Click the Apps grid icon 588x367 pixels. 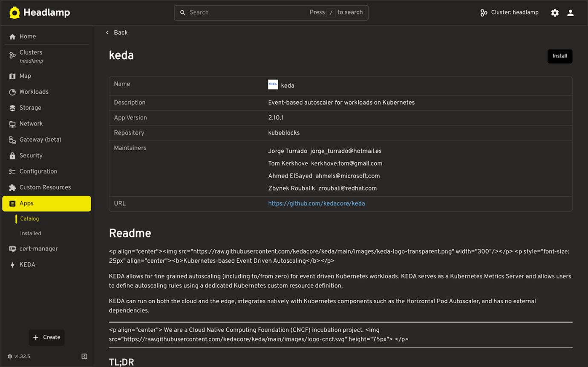click(x=12, y=204)
